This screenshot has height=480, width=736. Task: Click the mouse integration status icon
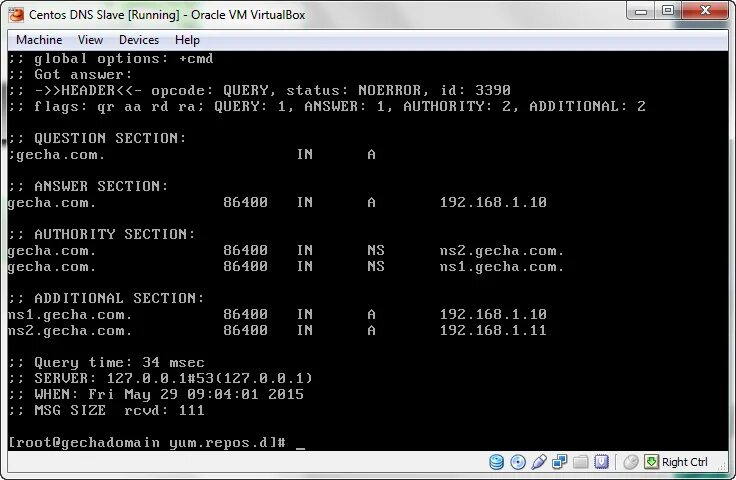630,462
